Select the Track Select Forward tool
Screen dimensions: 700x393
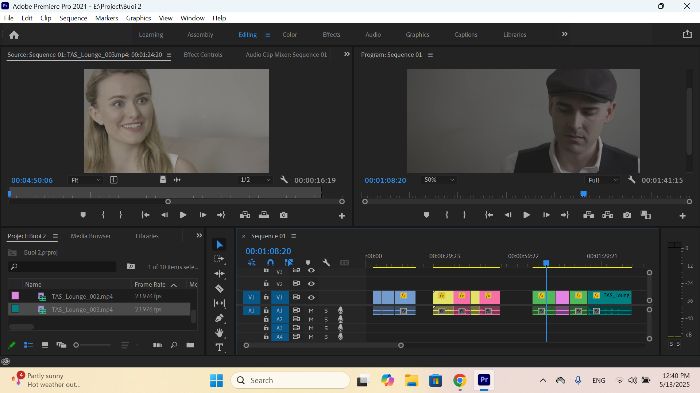point(219,259)
